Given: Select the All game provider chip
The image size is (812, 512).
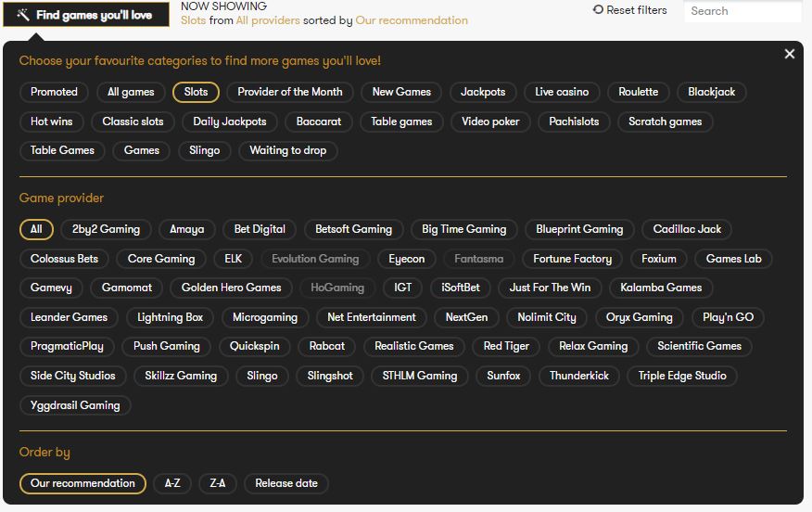Looking at the screenshot, I should (36, 229).
